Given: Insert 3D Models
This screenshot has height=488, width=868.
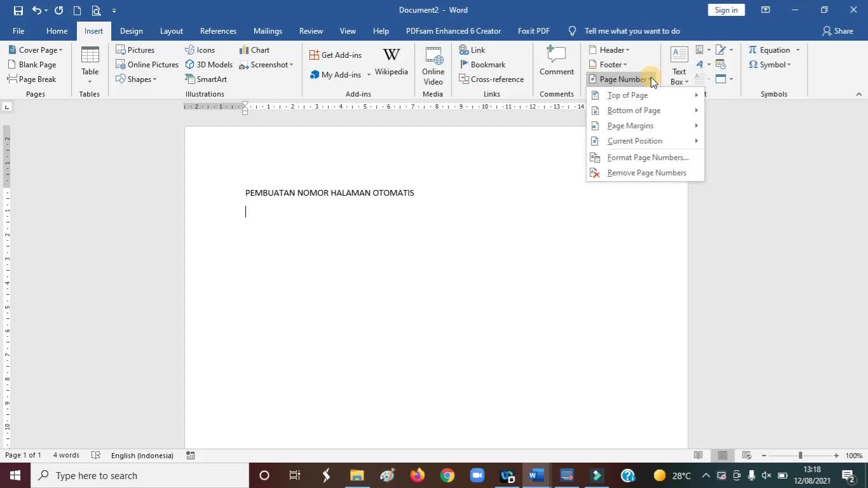Looking at the screenshot, I should [x=209, y=65].
